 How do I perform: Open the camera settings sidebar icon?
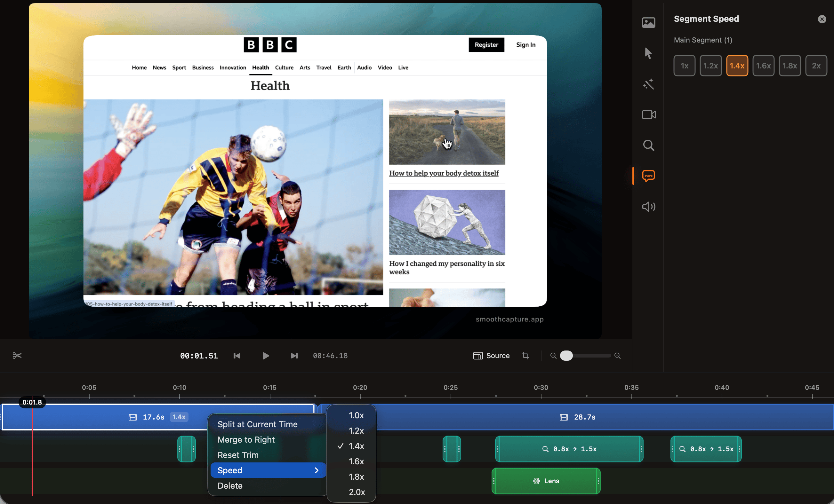point(648,115)
